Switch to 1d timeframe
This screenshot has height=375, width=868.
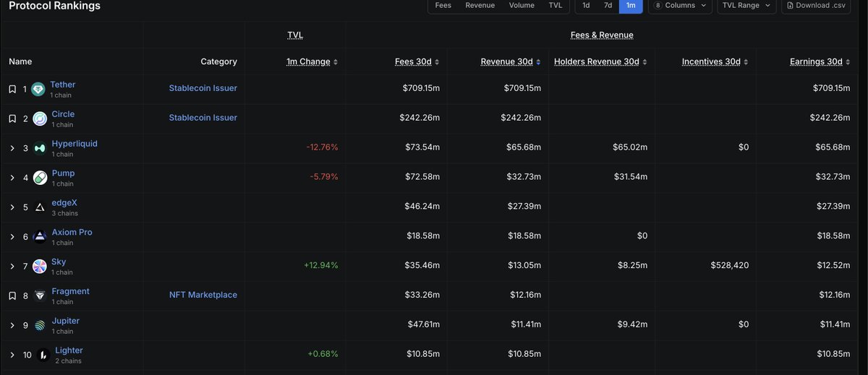(x=586, y=6)
